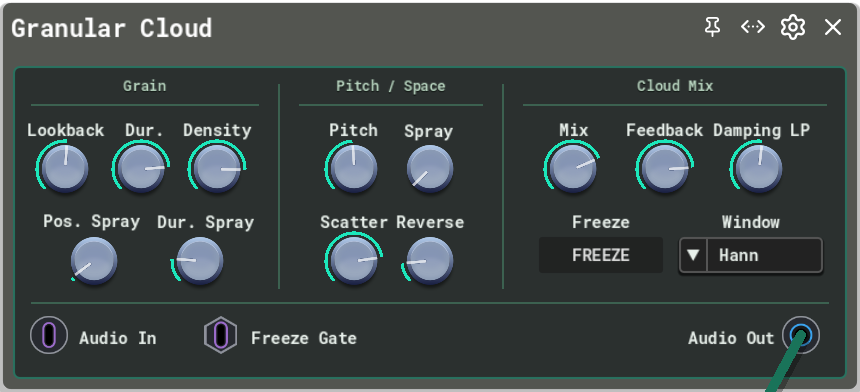
Task: Click the Lookback knob
Action: 65,168
